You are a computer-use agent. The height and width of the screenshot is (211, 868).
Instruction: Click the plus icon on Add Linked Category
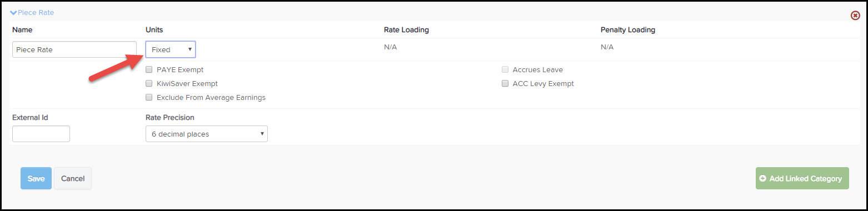click(x=762, y=178)
